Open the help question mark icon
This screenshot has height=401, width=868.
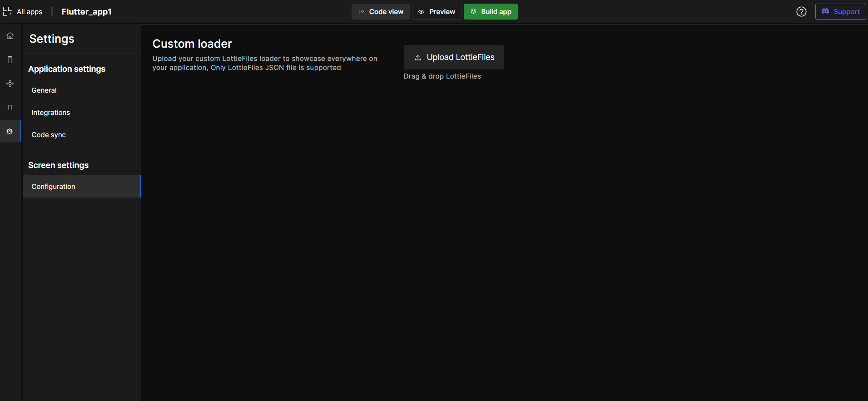pos(801,12)
